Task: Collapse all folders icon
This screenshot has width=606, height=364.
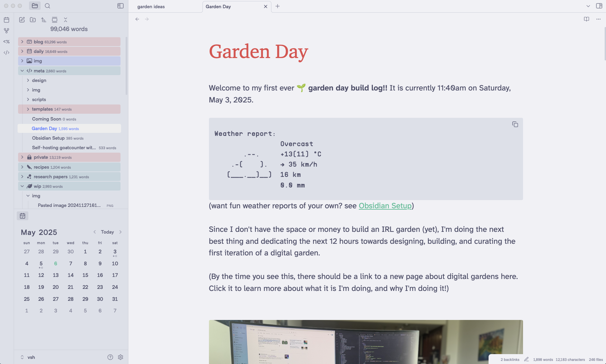Action: (x=66, y=20)
